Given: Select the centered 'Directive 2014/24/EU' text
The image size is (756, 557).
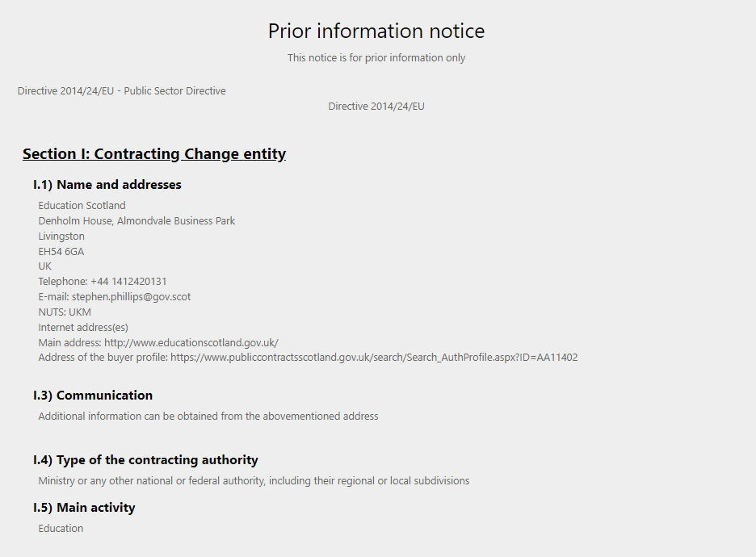Looking at the screenshot, I should tap(376, 107).
